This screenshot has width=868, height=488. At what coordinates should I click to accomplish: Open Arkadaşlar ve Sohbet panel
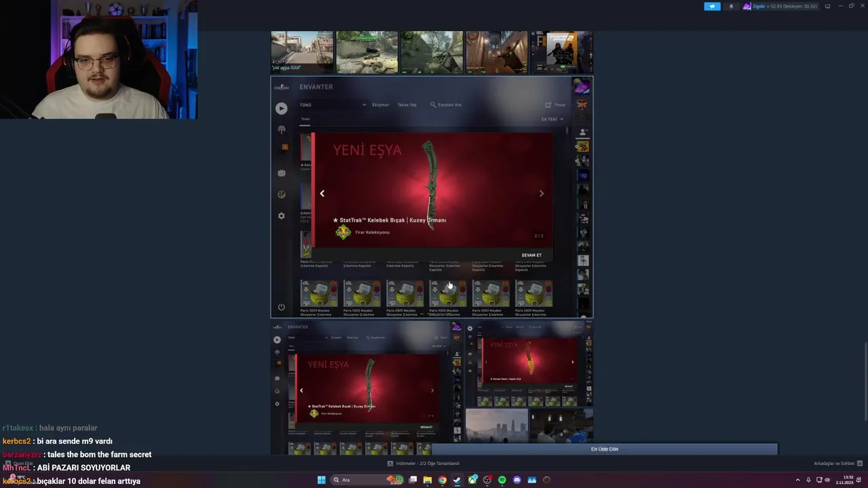[x=838, y=464]
